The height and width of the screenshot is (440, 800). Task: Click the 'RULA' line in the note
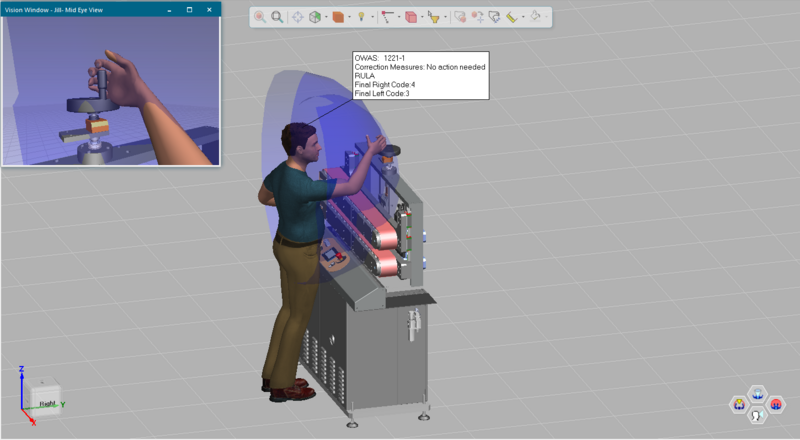364,76
